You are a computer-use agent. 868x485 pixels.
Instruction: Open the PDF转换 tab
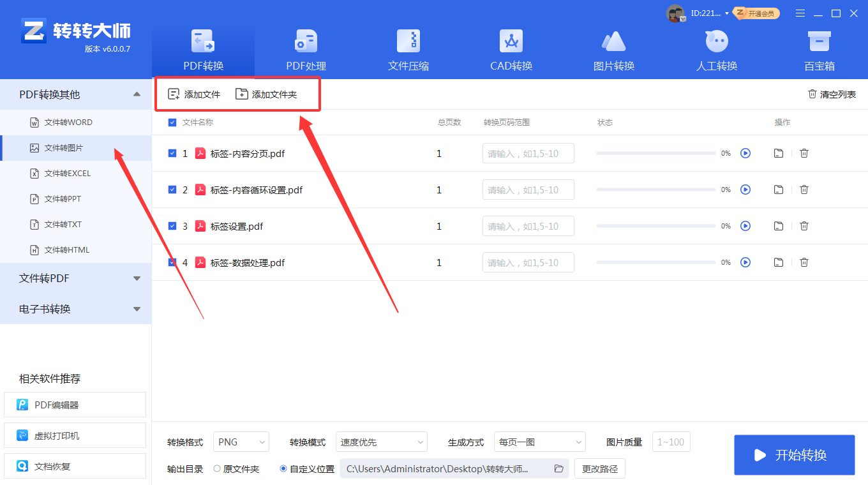[x=204, y=50]
